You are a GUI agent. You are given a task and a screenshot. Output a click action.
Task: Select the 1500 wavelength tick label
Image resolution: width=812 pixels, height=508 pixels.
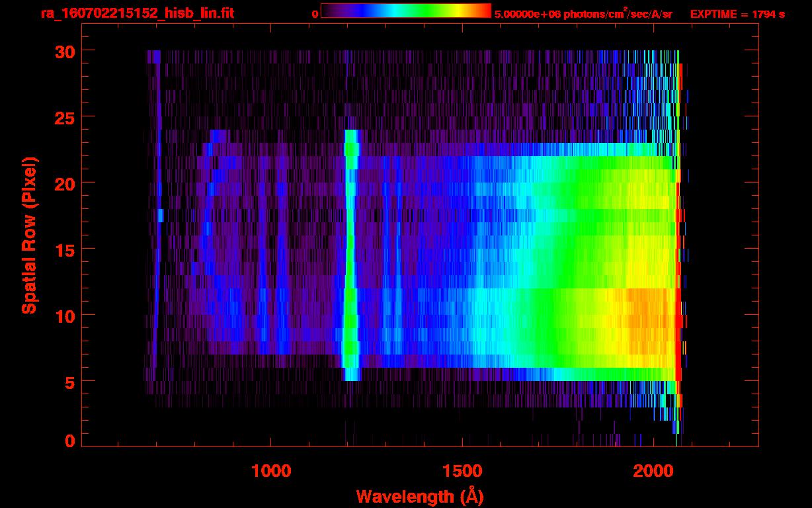point(462,471)
